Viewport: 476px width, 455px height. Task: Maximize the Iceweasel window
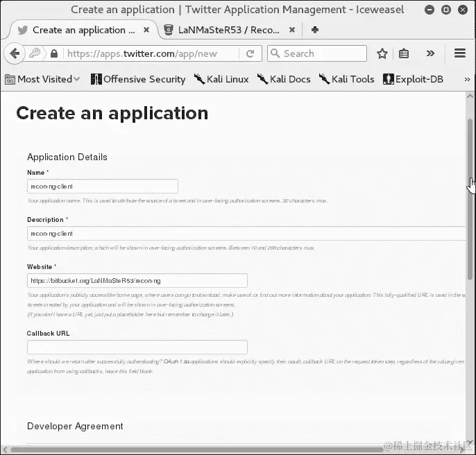(446, 10)
